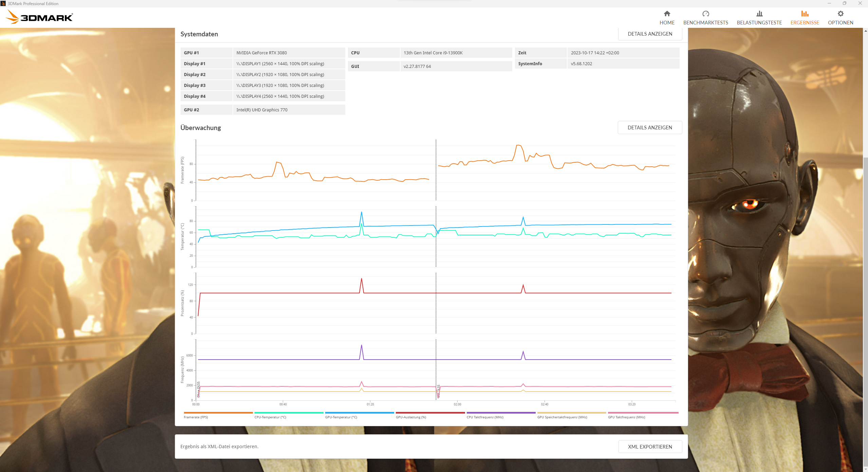Toggle the Framerate (FPS) legend series

click(196, 417)
